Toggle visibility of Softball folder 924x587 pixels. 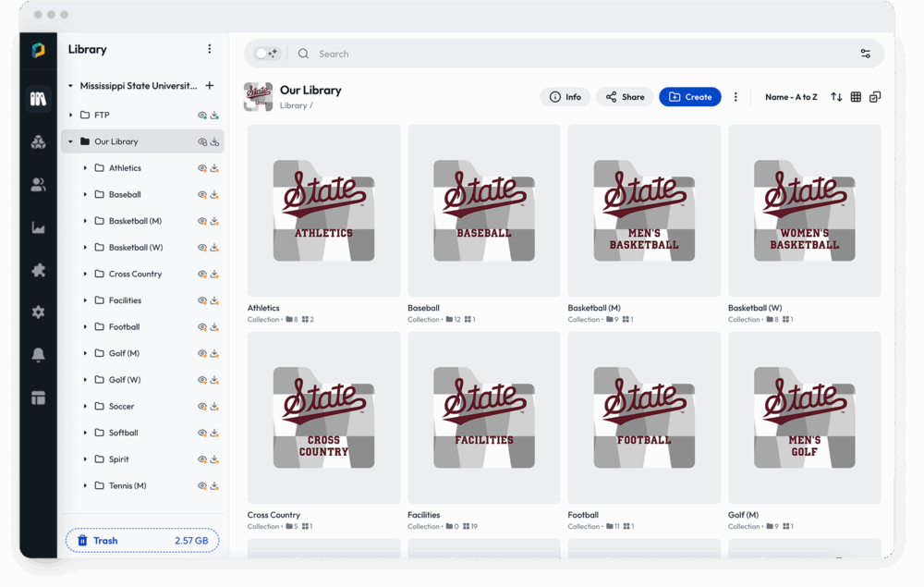coord(202,433)
